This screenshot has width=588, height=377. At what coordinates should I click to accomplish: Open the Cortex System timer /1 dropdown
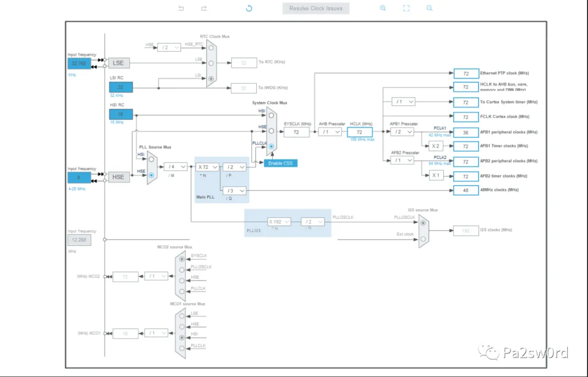click(x=404, y=102)
